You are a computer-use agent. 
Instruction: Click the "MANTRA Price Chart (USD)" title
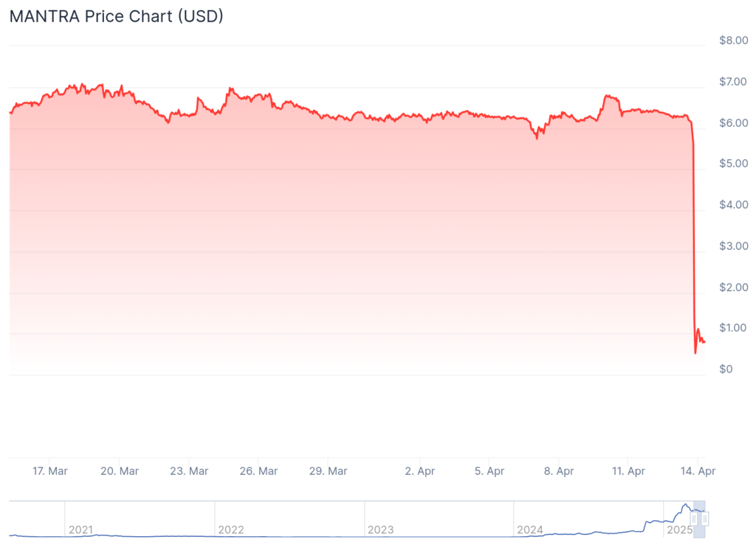tap(116, 15)
